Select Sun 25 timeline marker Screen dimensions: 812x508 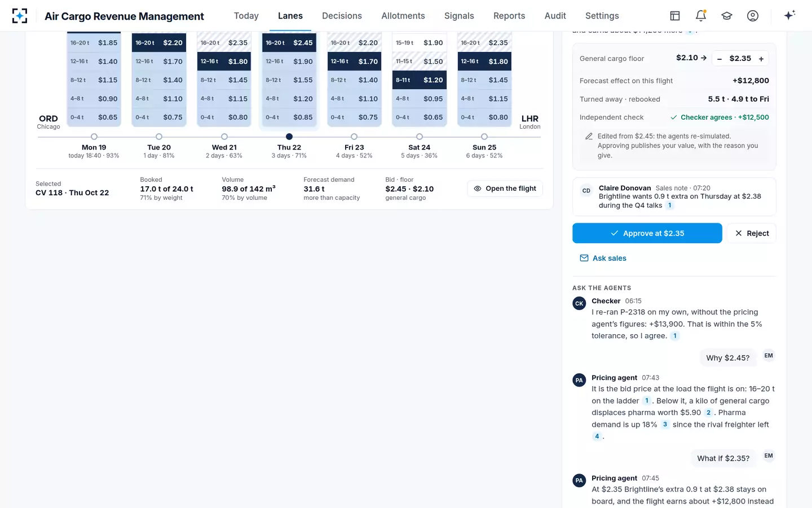click(x=484, y=137)
